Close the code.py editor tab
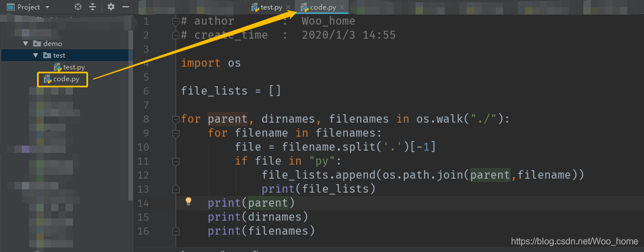The width and height of the screenshot is (644, 252). click(342, 7)
